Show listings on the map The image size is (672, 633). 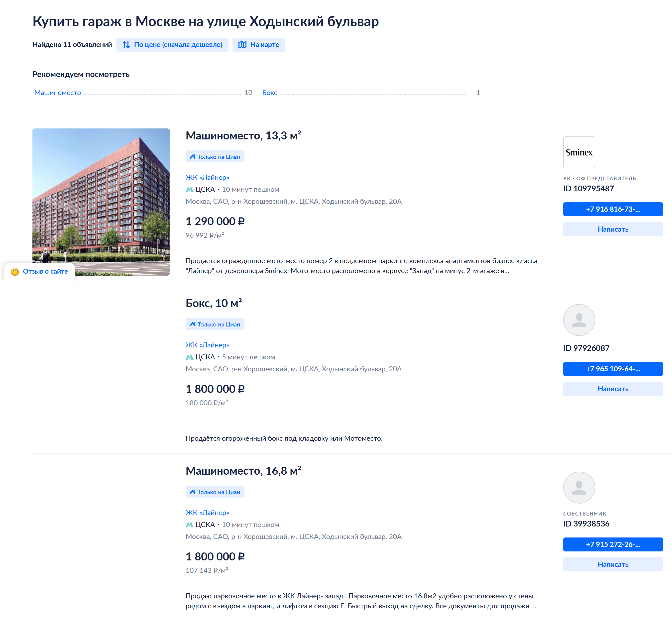point(259,45)
